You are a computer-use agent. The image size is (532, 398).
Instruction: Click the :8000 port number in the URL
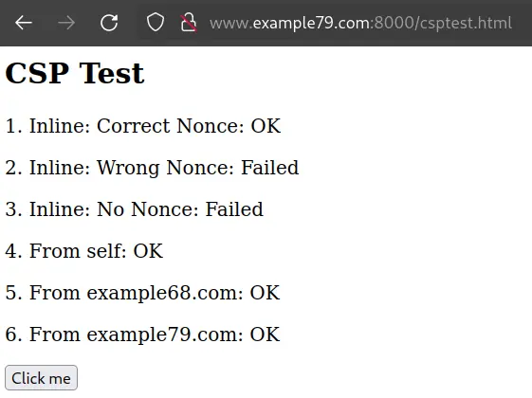(x=393, y=23)
